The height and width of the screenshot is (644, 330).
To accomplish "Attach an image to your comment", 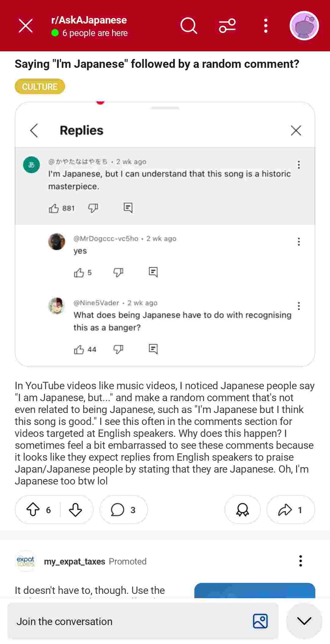I will pyautogui.click(x=260, y=621).
